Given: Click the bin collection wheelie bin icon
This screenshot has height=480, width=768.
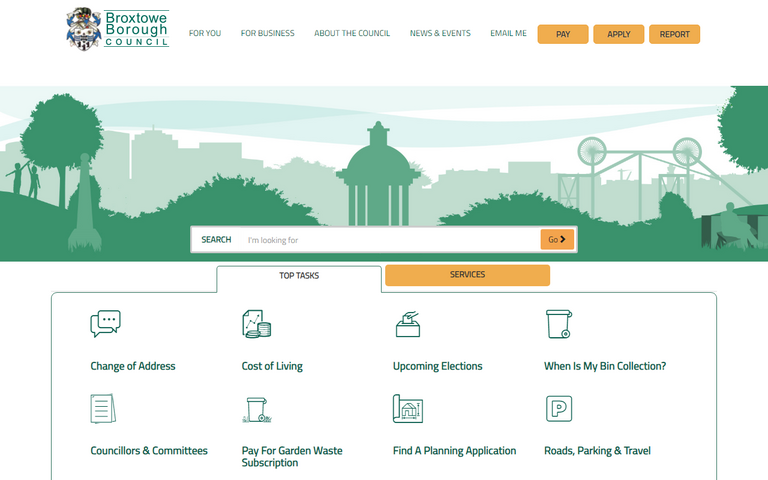Looking at the screenshot, I should [x=558, y=324].
